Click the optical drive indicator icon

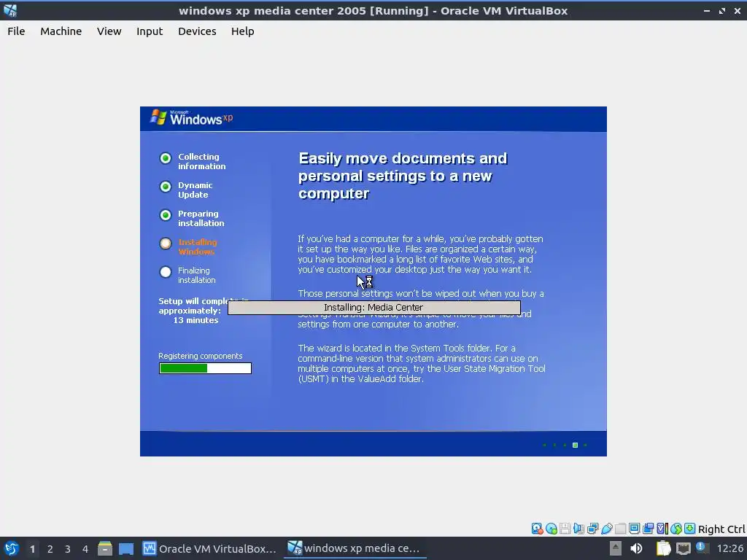coord(551,529)
